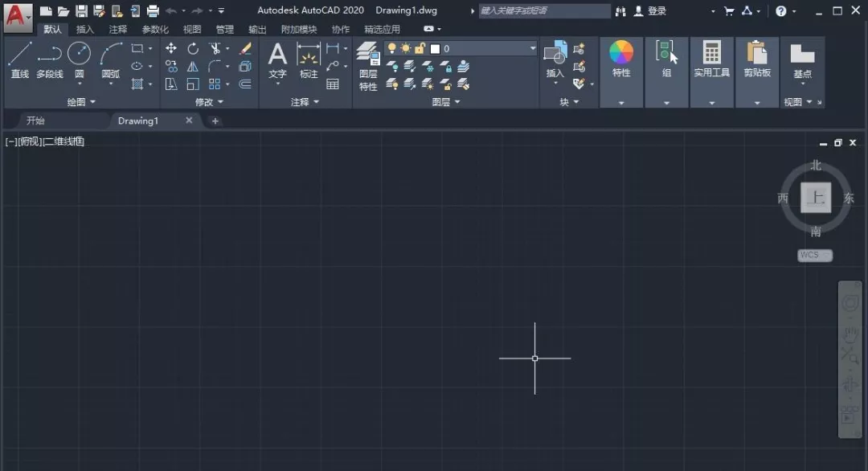Click the layer Freeze snowflake tool
This screenshot has height=471, width=868.
click(x=428, y=67)
